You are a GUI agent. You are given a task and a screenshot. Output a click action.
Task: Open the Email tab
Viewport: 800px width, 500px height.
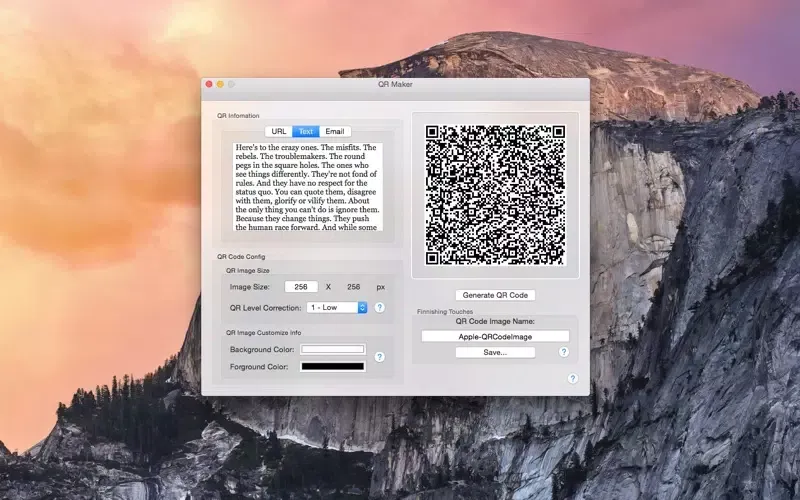335,132
